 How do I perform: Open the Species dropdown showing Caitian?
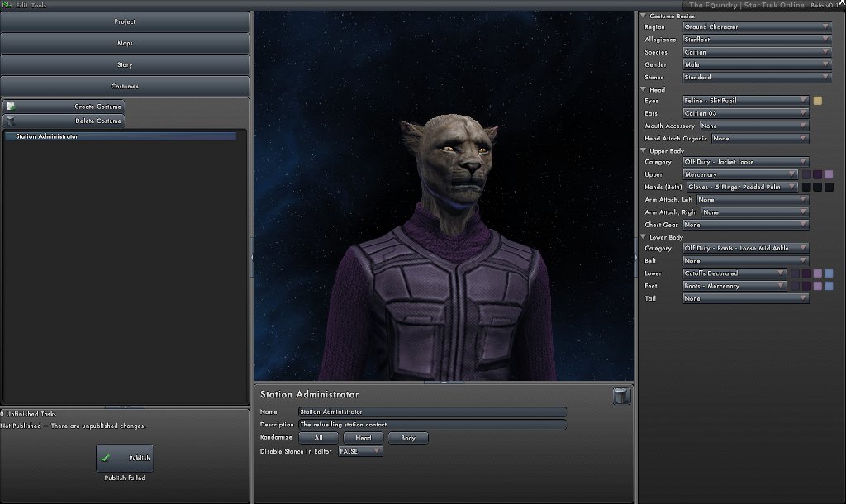(x=757, y=52)
